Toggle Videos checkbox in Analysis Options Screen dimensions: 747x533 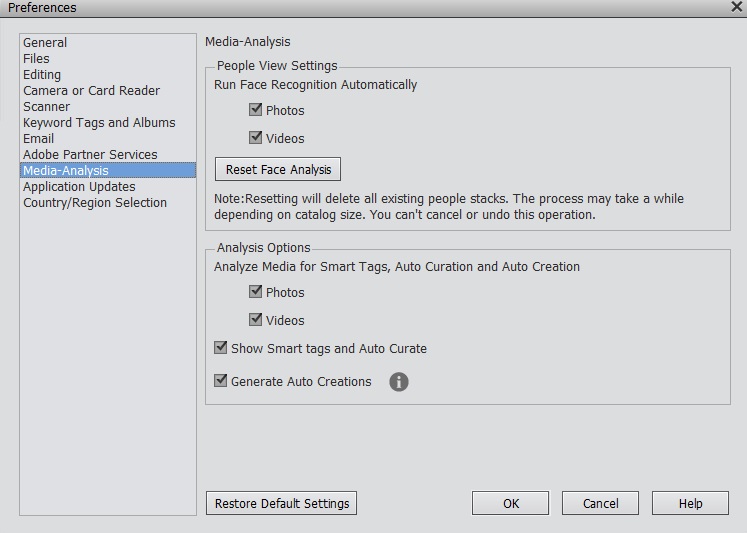click(x=256, y=320)
